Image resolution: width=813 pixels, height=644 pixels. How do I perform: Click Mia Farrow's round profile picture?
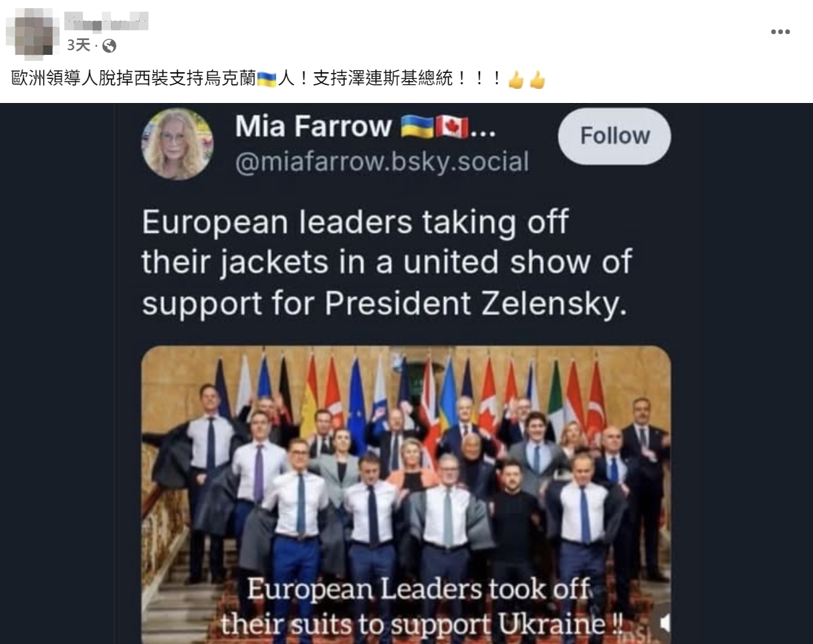coord(177,144)
